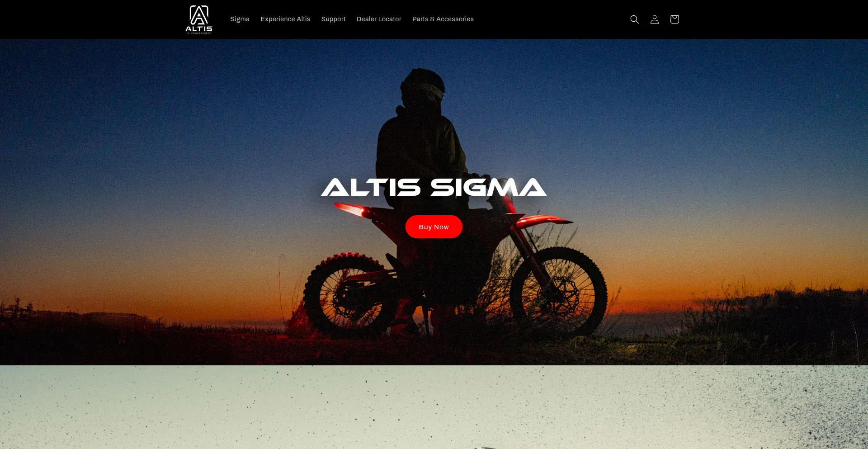
Task: Open the account login person icon
Action: [x=654, y=19]
